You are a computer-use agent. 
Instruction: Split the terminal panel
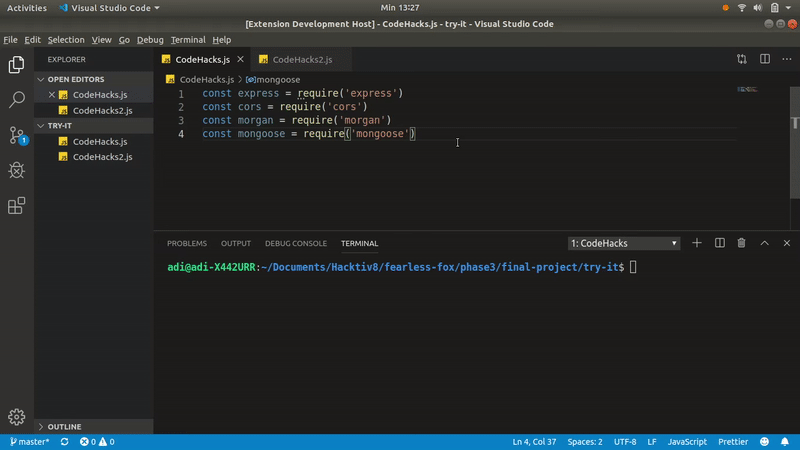pyautogui.click(x=719, y=243)
